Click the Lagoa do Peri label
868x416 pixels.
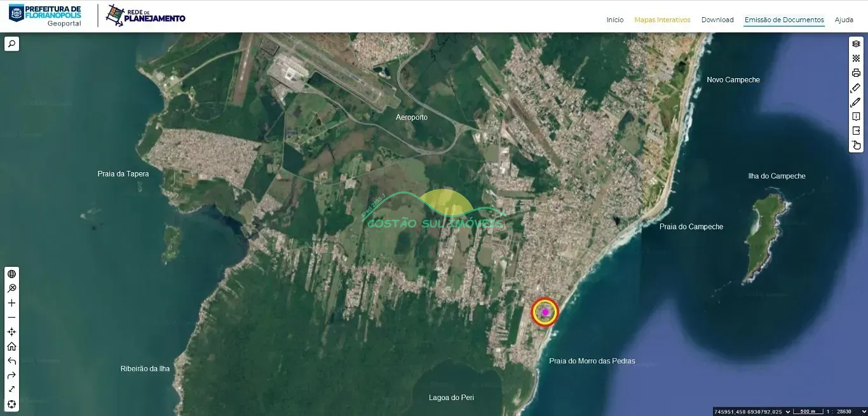click(451, 398)
